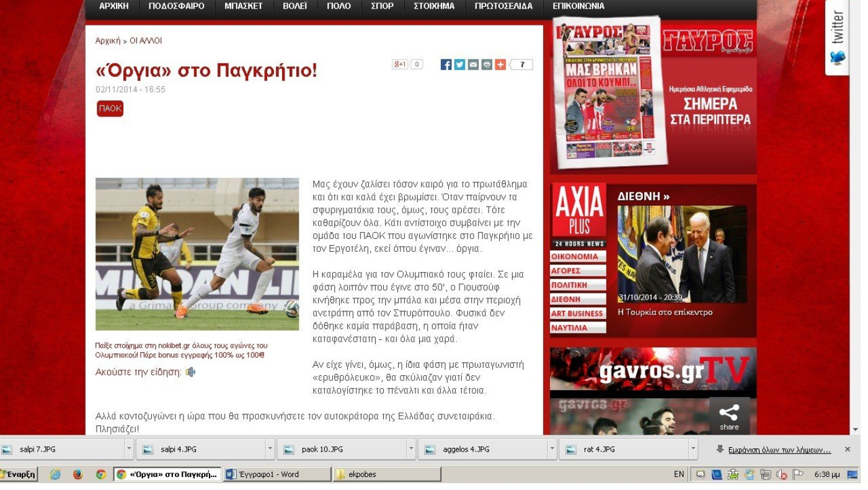868x490 pixels.
Task: Play the article audio speaker icon
Action: (x=190, y=372)
